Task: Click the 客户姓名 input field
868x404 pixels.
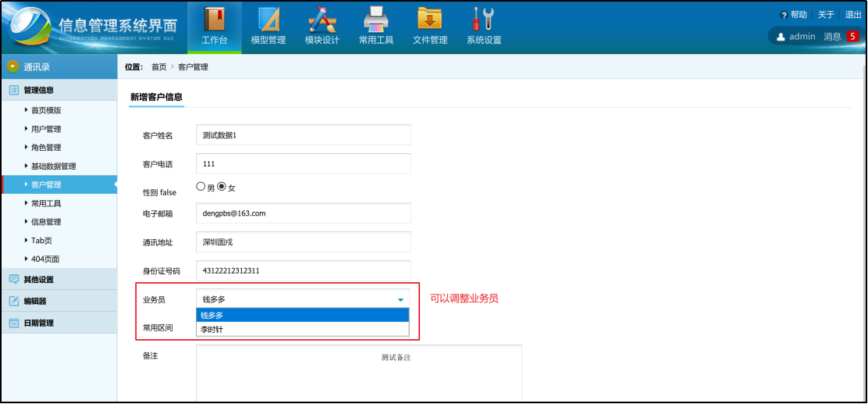Action: tap(304, 134)
